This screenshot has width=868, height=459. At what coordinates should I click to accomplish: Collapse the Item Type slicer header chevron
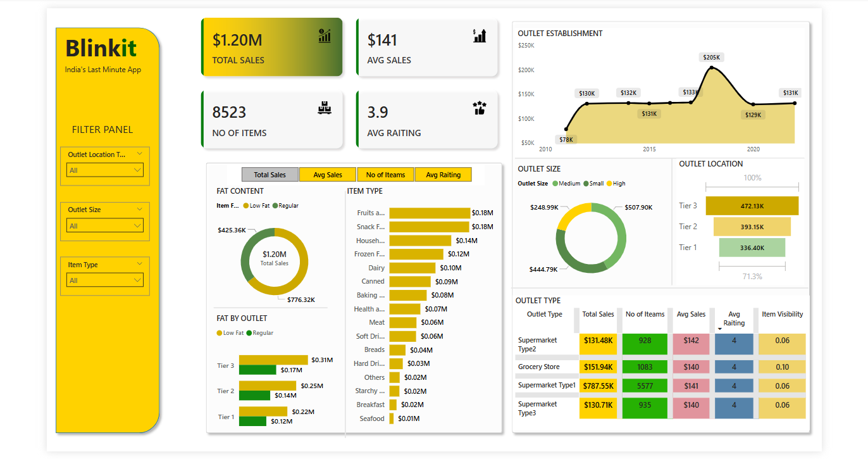tap(140, 263)
